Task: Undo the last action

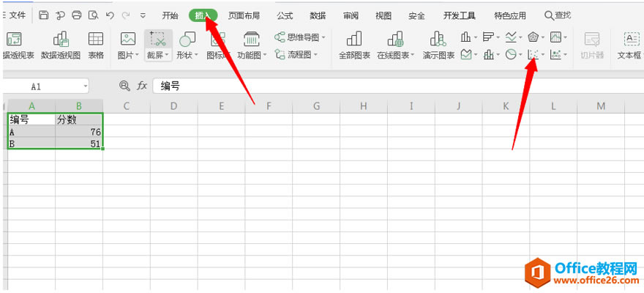Action: (110, 15)
